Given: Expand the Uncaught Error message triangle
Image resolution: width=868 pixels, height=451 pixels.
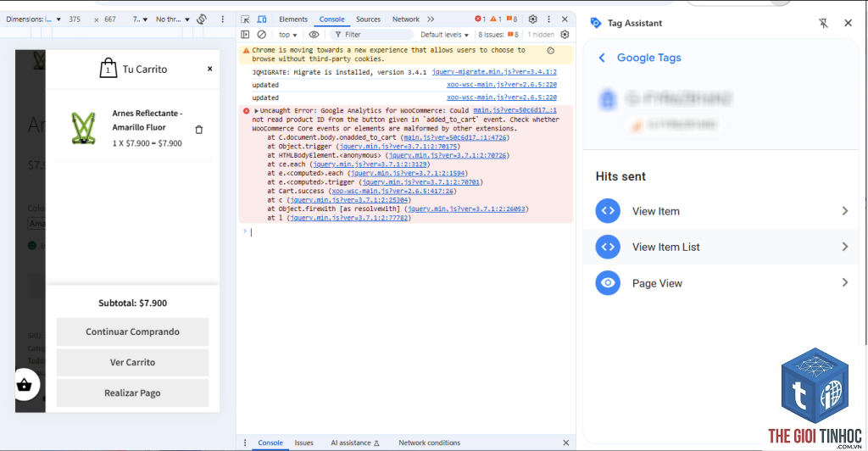Looking at the screenshot, I should pyautogui.click(x=256, y=111).
